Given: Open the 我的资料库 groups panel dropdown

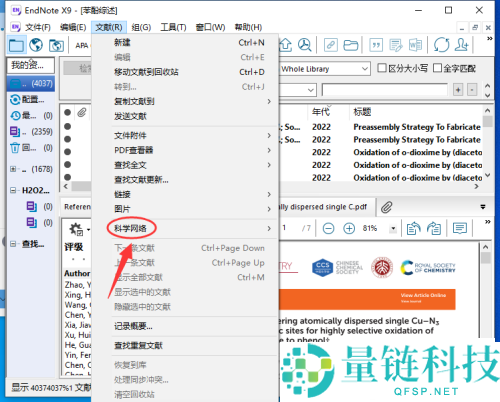Looking at the screenshot, I should tap(31, 65).
